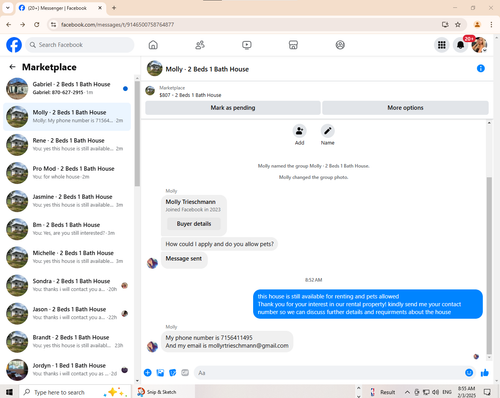500x398 pixels.
Task: Open a new browser tab
Action: pos(114,8)
